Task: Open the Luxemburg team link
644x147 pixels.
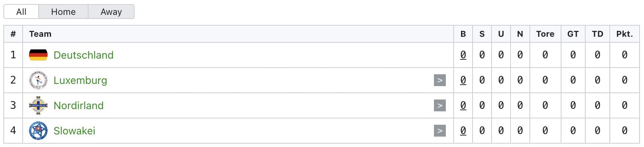Action: 80,80
